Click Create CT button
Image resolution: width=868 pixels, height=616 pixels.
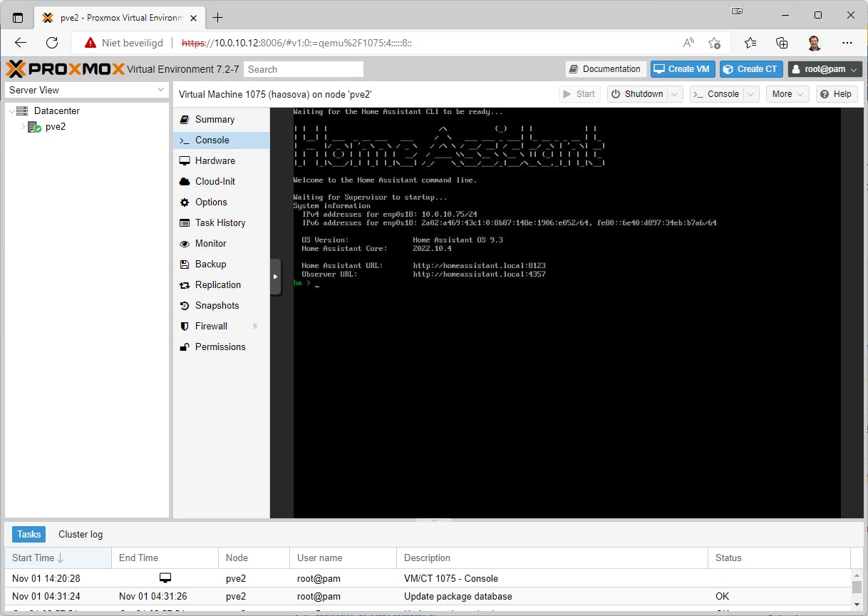pos(751,69)
